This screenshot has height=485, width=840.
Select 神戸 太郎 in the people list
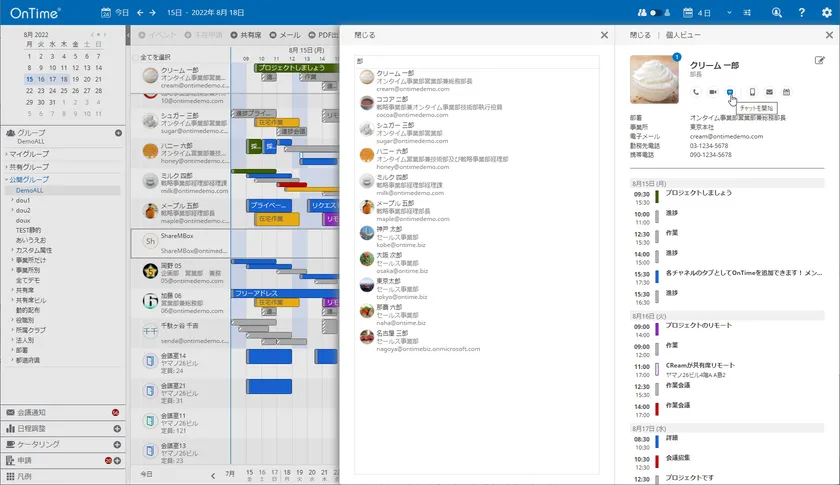477,236
